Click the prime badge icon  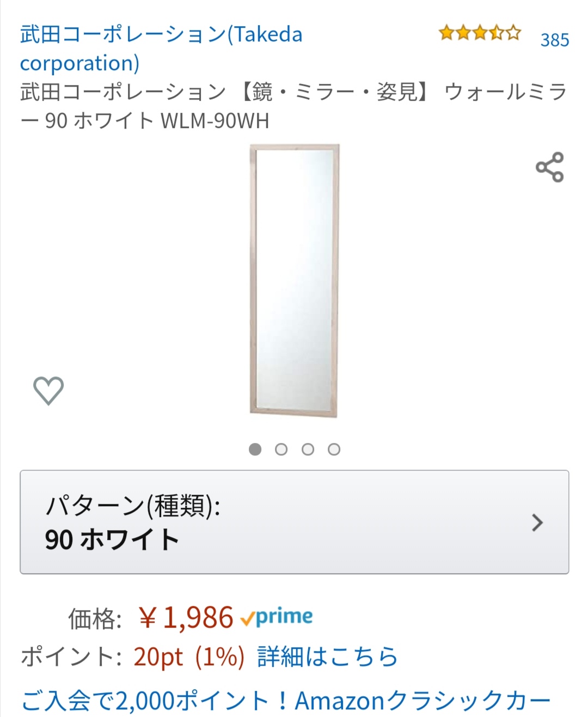277,617
